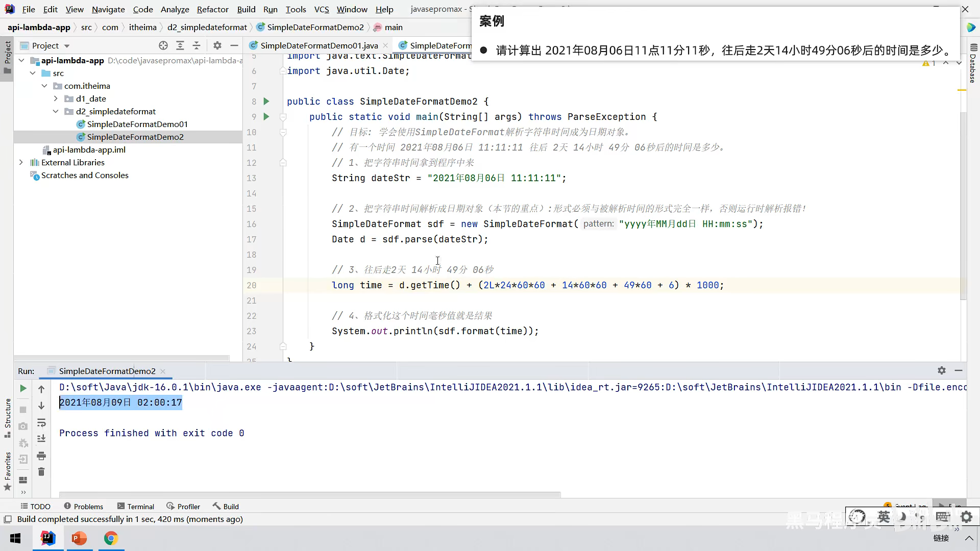Switch to SimpleDateFormatDemo01.java tab
The image size is (980, 551).
[319, 45]
